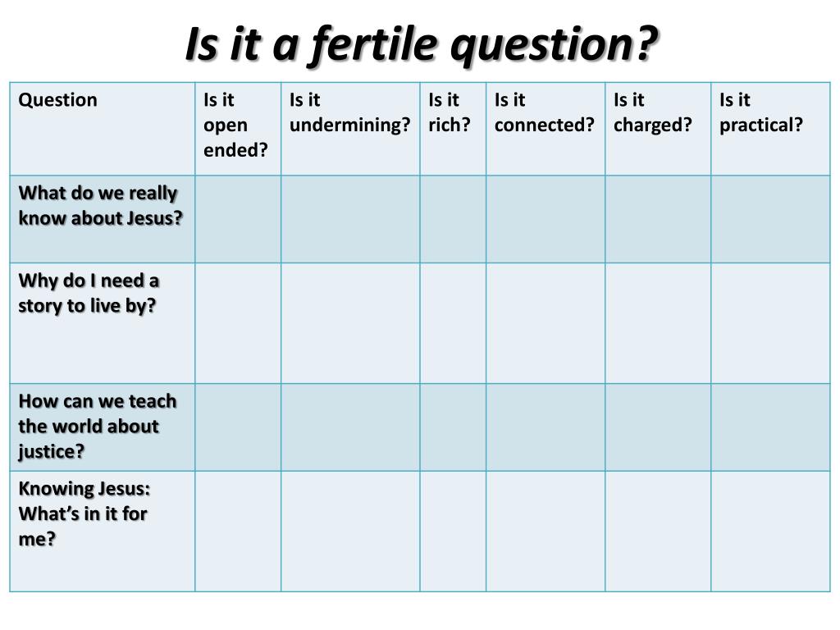Select the 'Is it practical?' column header
This screenshot has height=630, width=840.
pos(770,129)
